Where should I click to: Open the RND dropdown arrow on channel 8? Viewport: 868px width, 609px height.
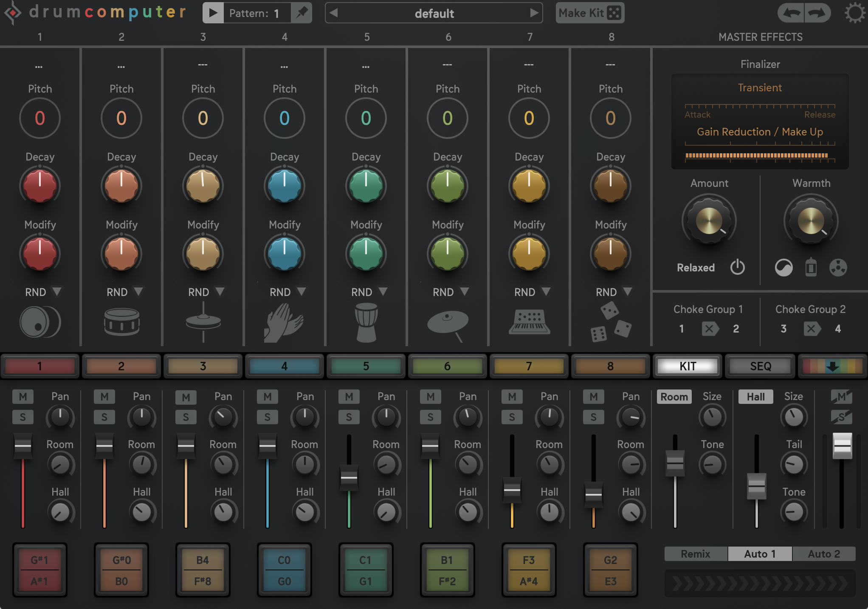tap(628, 291)
